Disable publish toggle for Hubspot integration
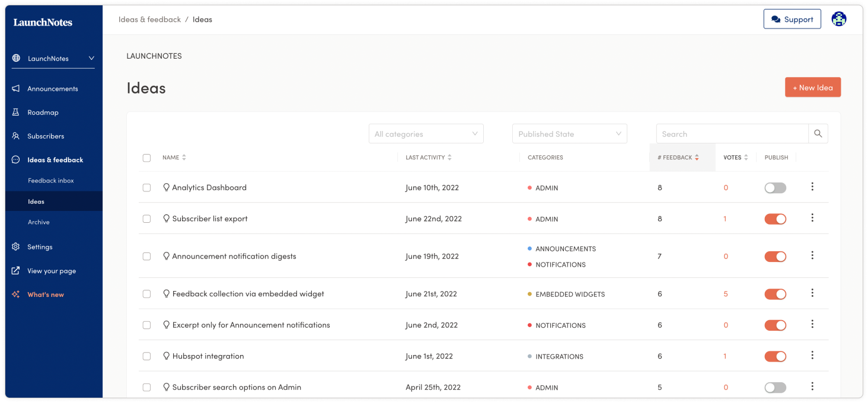Image resolution: width=868 pixels, height=403 pixels. click(x=776, y=357)
